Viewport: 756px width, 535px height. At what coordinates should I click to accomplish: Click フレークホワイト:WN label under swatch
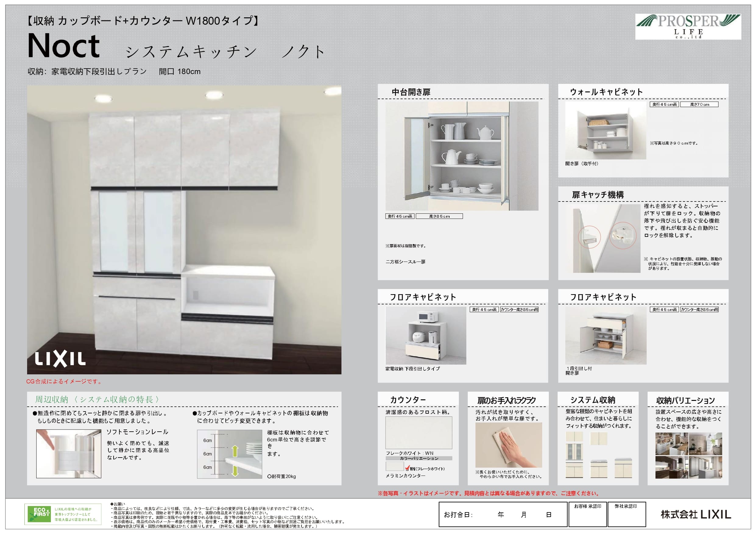(410, 453)
